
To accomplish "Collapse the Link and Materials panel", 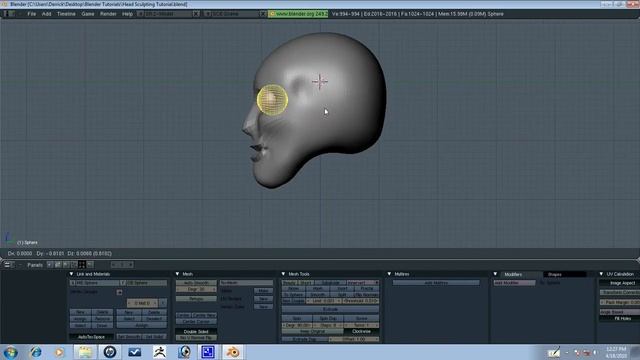I will click(x=71, y=274).
